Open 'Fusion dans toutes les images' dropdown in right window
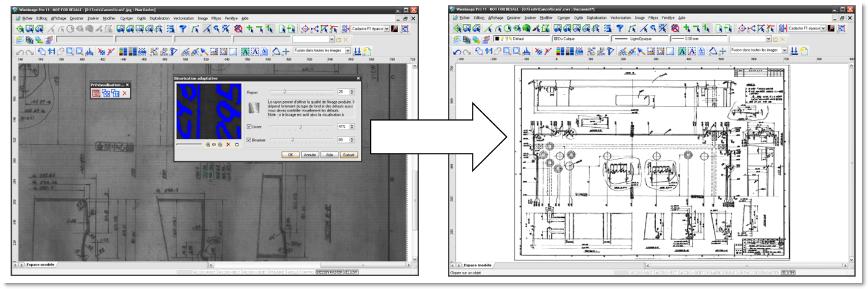Image resolution: width=868 pixels, height=289 pixels. tap(784, 51)
